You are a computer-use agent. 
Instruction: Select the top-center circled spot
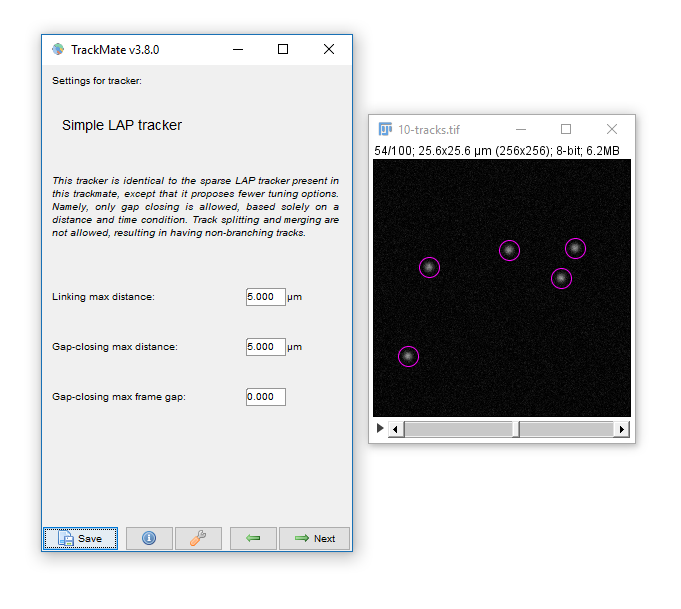click(509, 250)
